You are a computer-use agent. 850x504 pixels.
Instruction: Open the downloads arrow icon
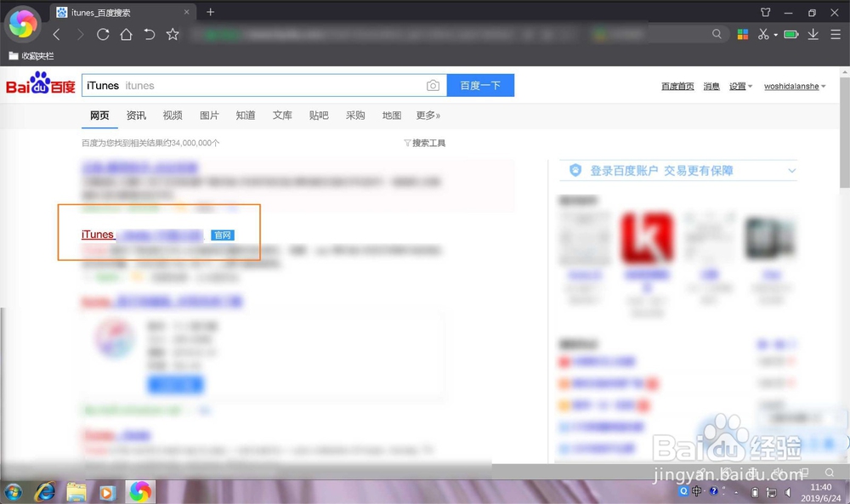pos(813,35)
